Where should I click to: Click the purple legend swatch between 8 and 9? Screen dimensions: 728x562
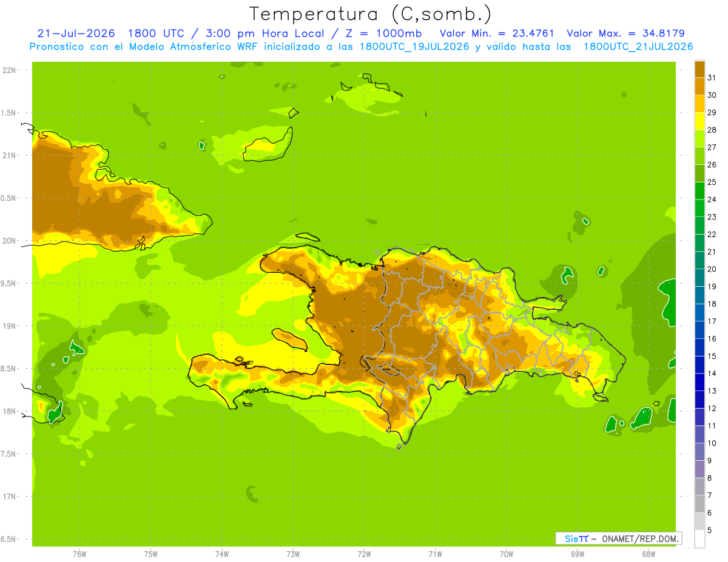pyautogui.click(x=699, y=469)
